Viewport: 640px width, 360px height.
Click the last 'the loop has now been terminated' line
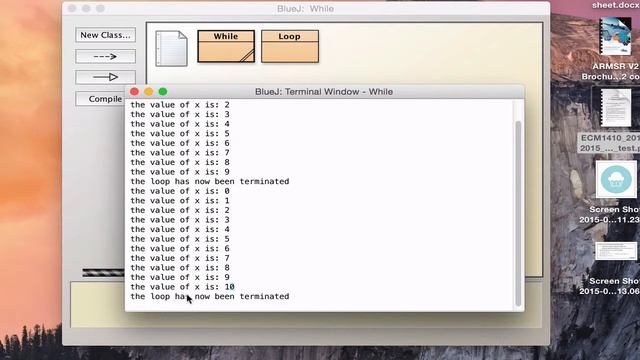[210, 296]
